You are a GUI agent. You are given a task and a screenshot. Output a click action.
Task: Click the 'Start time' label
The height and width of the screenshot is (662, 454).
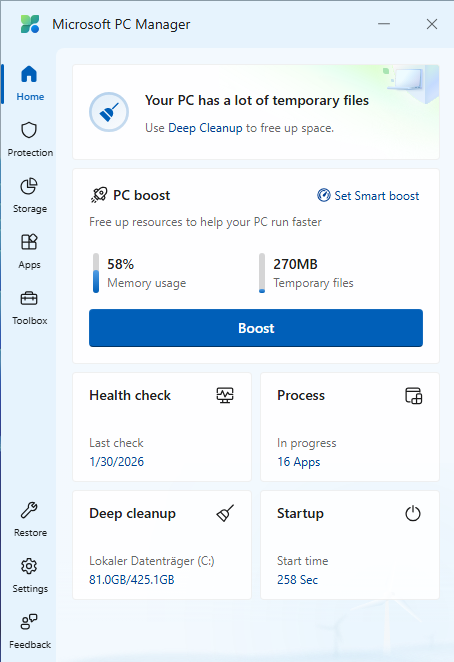[302, 561]
